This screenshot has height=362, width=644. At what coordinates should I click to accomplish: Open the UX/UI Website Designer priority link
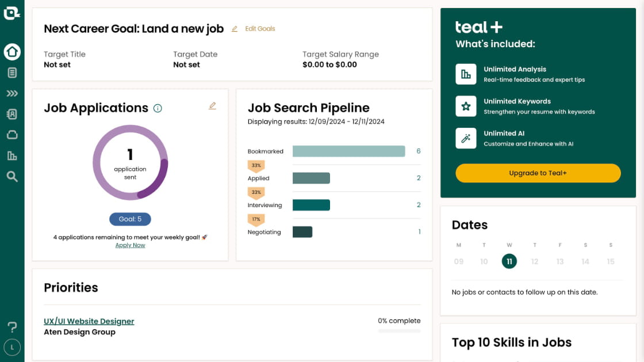click(x=89, y=321)
